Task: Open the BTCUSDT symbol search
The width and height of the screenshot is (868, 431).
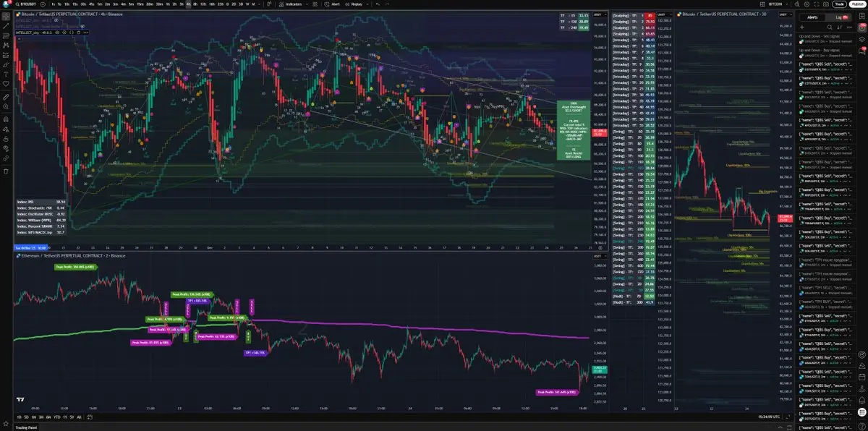Action: point(27,4)
